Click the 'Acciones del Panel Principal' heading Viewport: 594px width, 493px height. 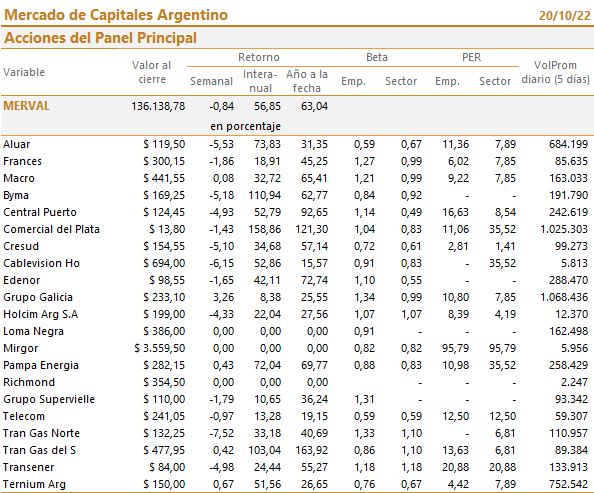click(100, 38)
